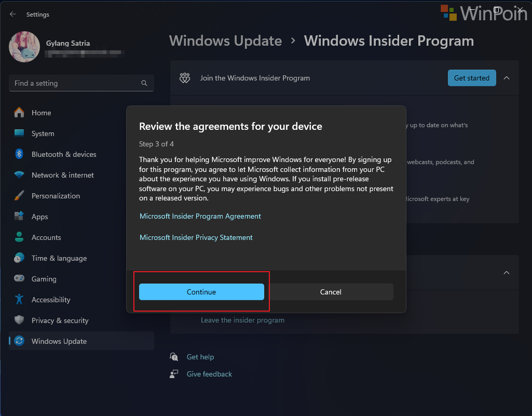The image size is (532, 416).
Task: Open Gaming label in sidebar
Action: 44,279
